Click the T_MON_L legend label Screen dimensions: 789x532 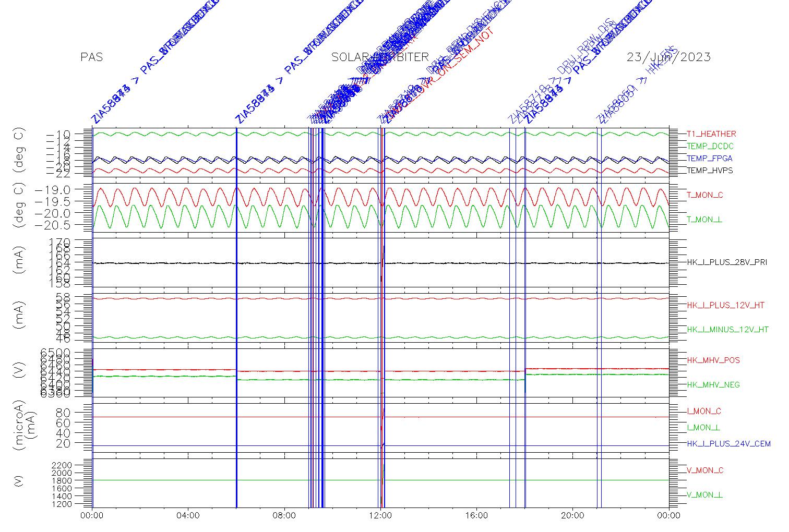click(x=704, y=220)
